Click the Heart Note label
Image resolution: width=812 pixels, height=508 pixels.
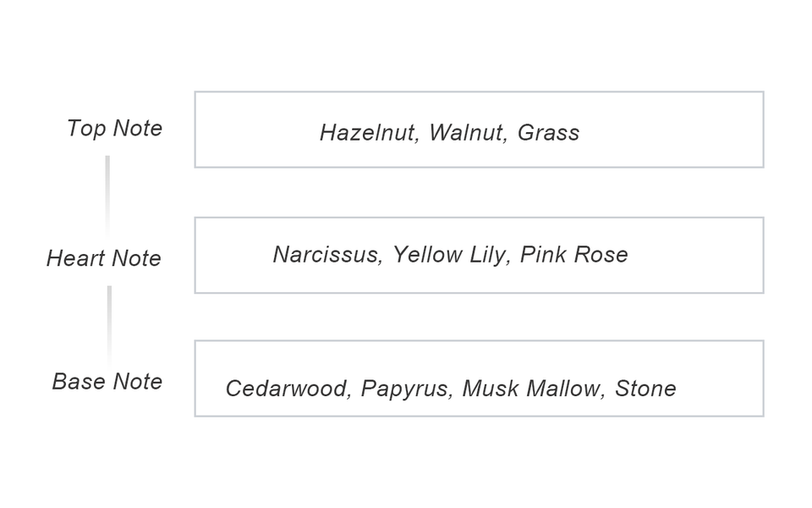(103, 258)
